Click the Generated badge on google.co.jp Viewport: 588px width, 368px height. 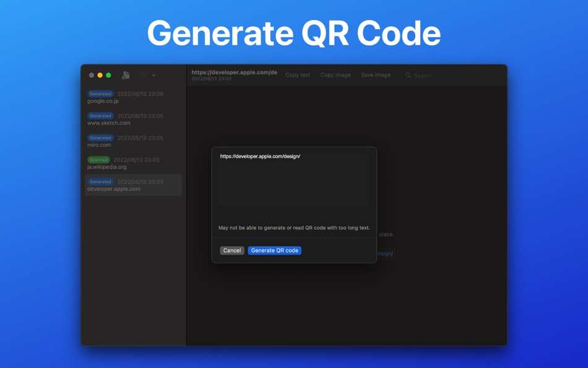pos(100,94)
